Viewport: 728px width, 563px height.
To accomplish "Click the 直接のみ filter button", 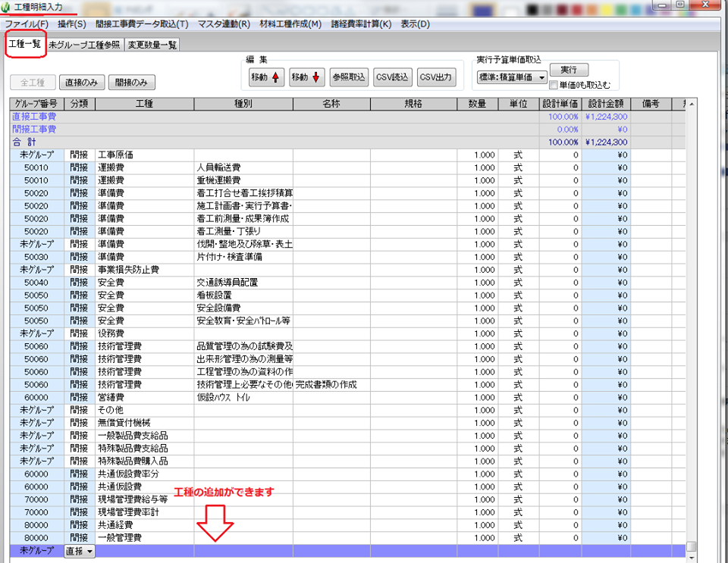I will [x=82, y=83].
